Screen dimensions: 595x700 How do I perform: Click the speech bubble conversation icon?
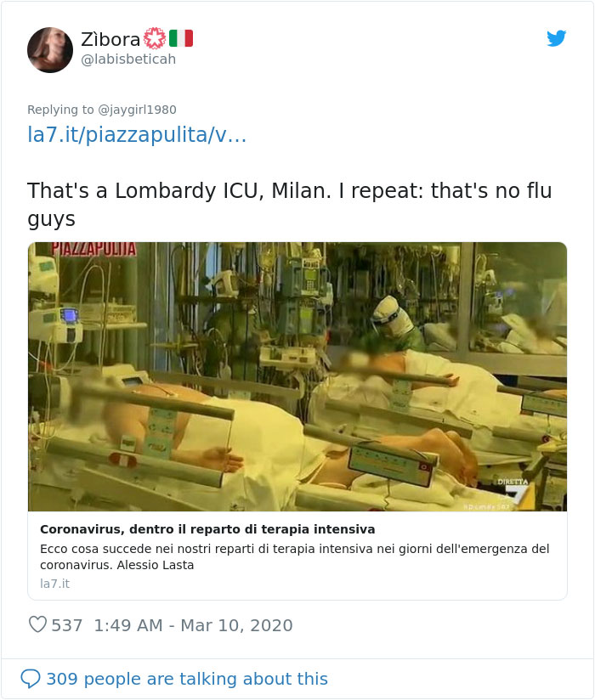(33, 678)
